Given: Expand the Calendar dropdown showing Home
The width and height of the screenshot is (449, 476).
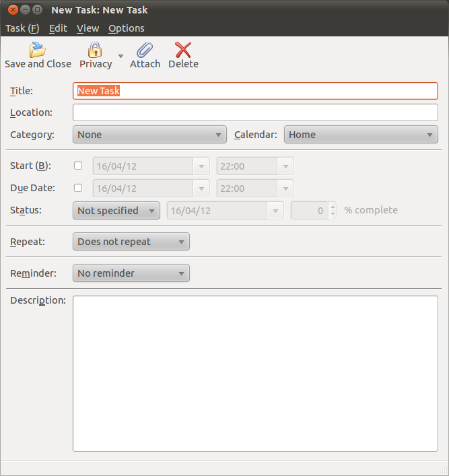Looking at the screenshot, I should point(361,135).
